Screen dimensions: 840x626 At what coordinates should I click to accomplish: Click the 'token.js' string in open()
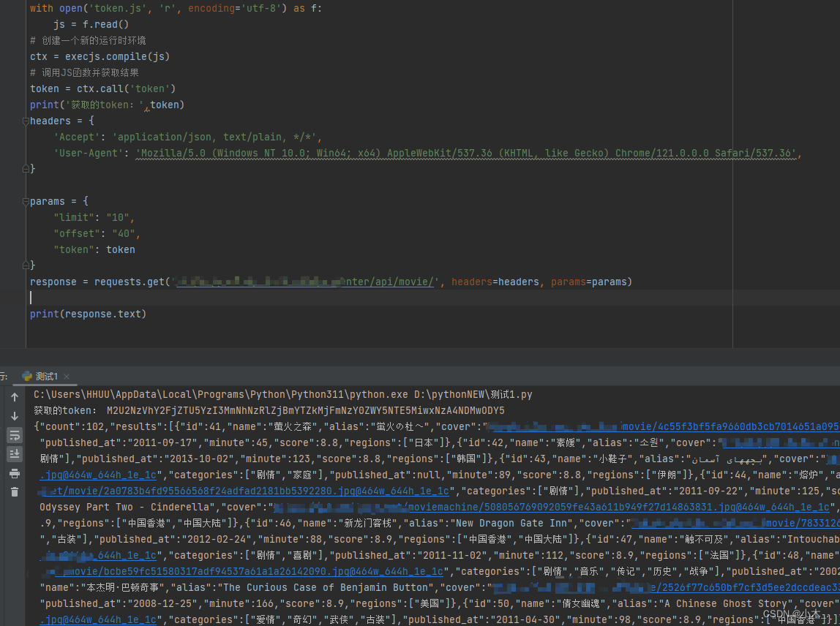(x=118, y=9)
